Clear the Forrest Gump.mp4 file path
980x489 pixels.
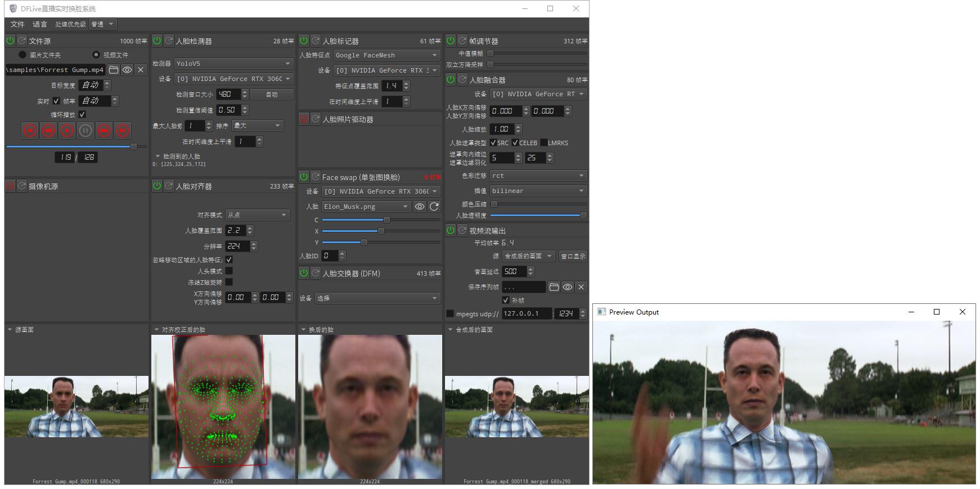coord(141,70)
